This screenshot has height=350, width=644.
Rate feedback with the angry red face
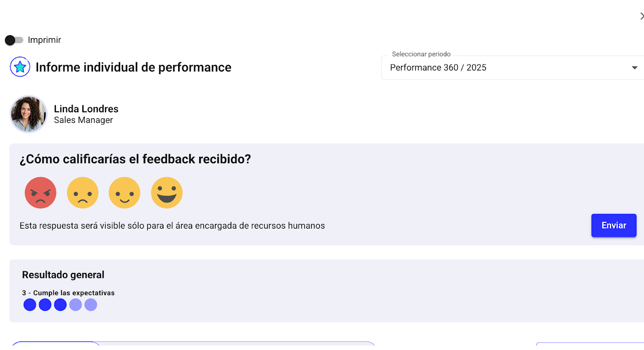41,193
